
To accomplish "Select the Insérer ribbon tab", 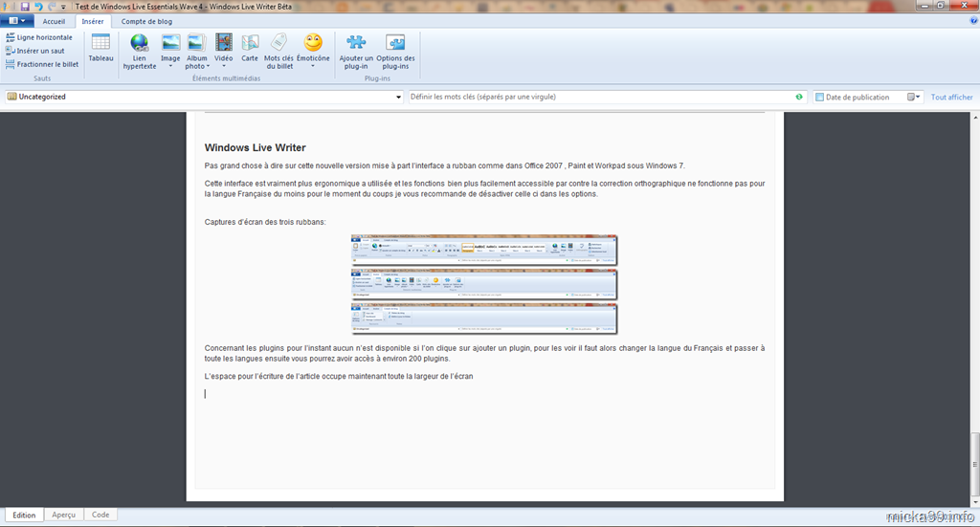I will tap(93, 21).
